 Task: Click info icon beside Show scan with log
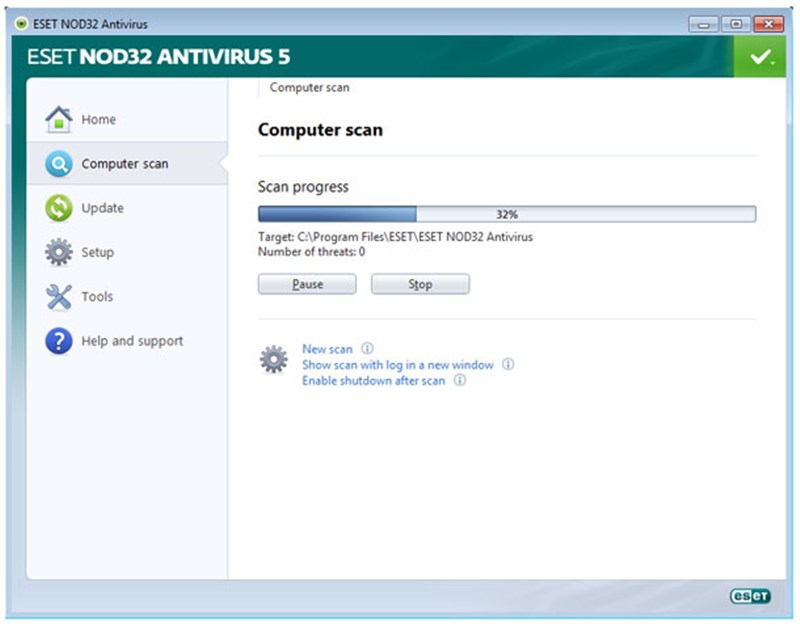point(508,364)
